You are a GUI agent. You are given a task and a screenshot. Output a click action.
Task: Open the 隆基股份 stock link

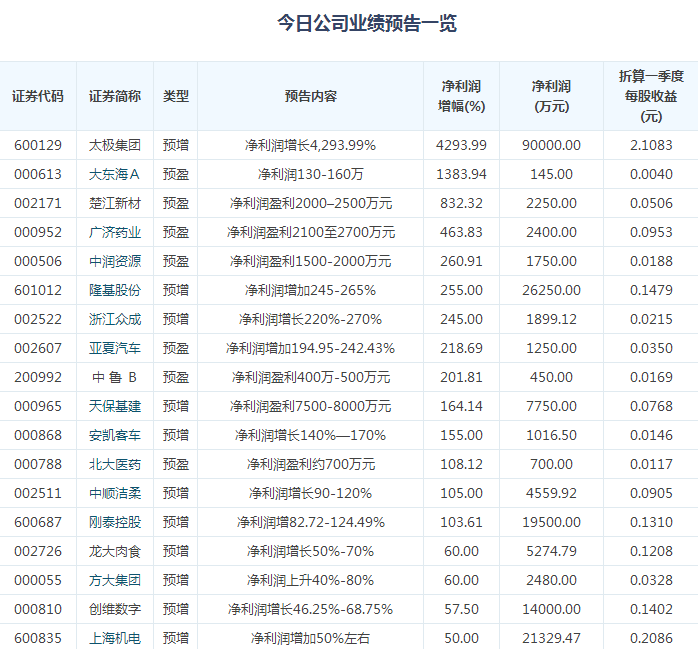(114, 290)
